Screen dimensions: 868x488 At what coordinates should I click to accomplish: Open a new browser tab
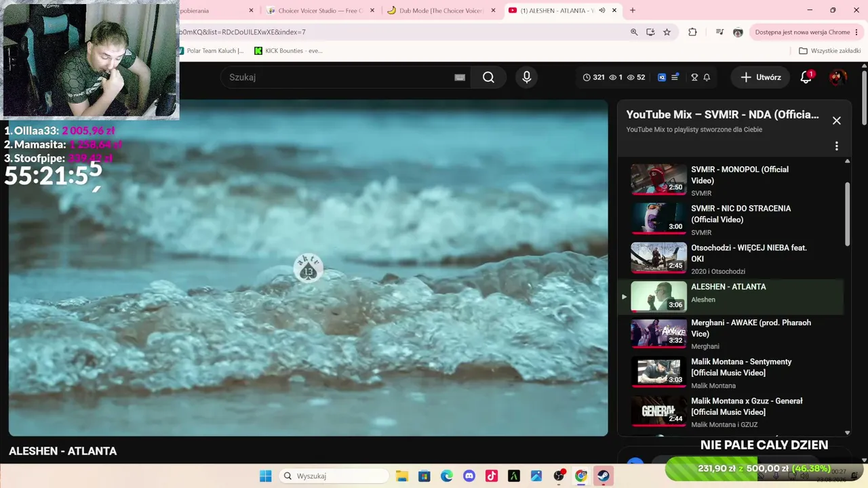click(633, 10)
